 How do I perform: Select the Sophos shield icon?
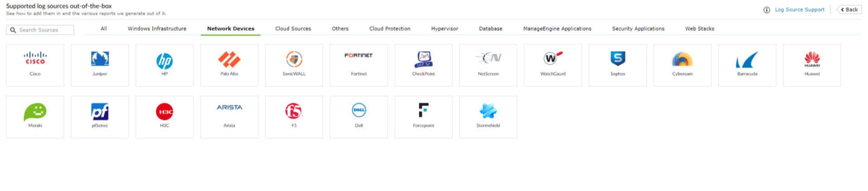point(618,59)
